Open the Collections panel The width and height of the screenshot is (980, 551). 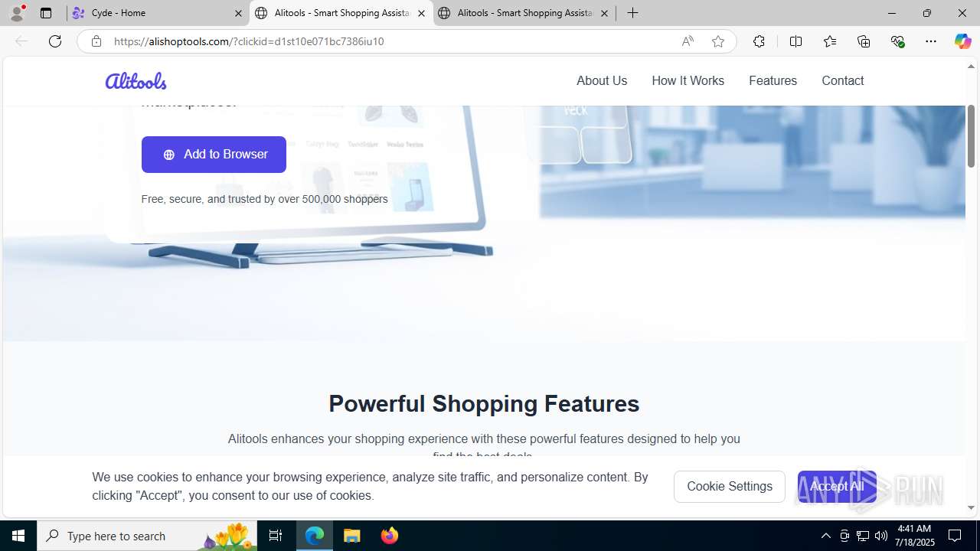tap(864, 41)
